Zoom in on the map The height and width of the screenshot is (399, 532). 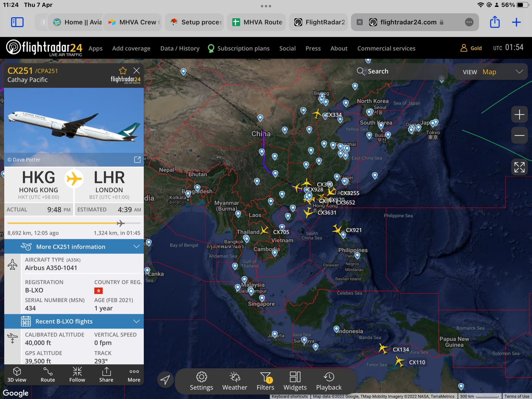[519, 114]
